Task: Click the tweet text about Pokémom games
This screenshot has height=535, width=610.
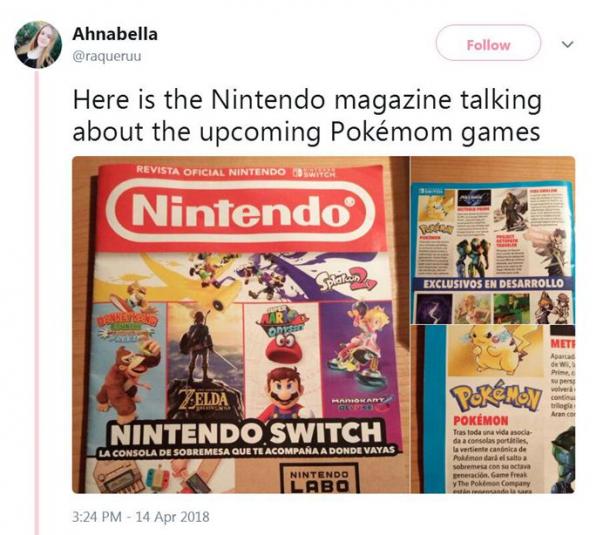Action: tap(307, 116)
